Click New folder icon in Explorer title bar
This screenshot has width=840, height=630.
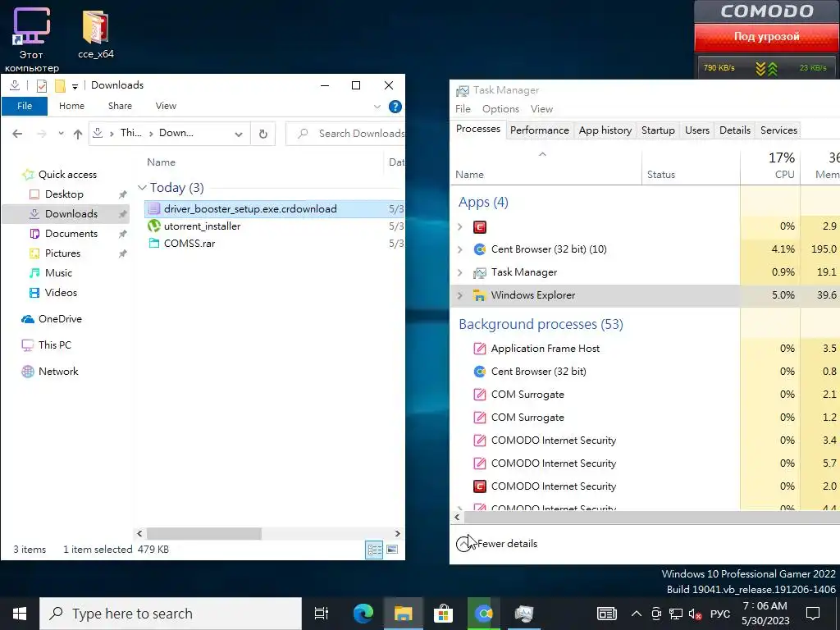tap(60, 85)
